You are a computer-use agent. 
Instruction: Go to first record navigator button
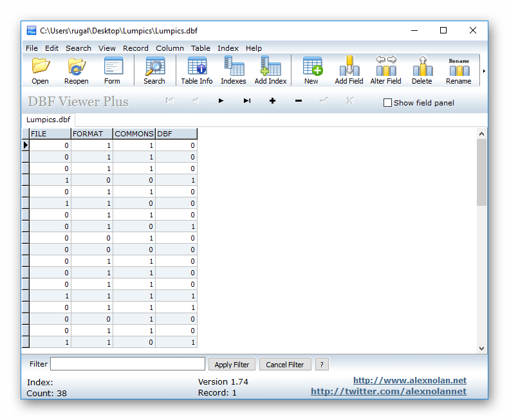[x=169, y=100]
